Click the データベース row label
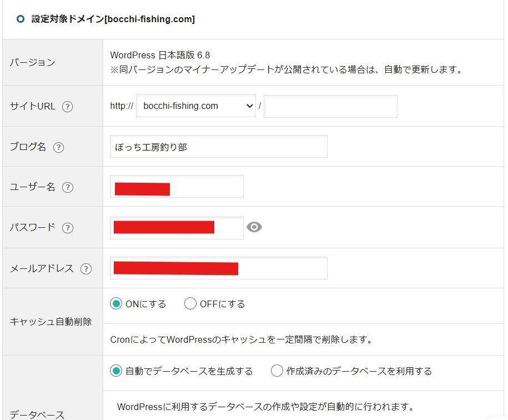508x420 pixels. [x=37, y=414]
